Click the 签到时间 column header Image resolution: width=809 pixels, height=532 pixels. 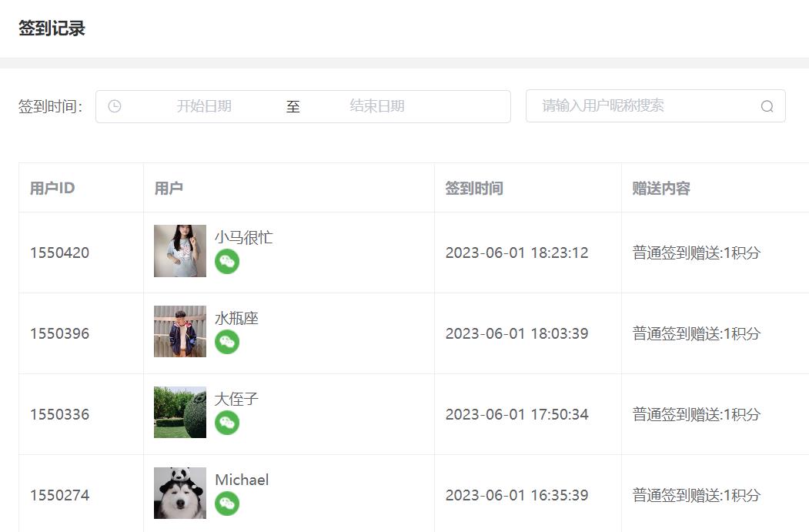click(474, 188)
